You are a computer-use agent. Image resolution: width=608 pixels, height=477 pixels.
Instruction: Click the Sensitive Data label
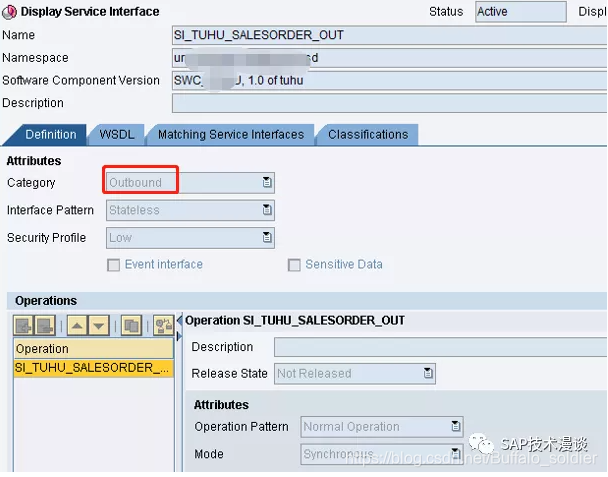pos(344,264)
